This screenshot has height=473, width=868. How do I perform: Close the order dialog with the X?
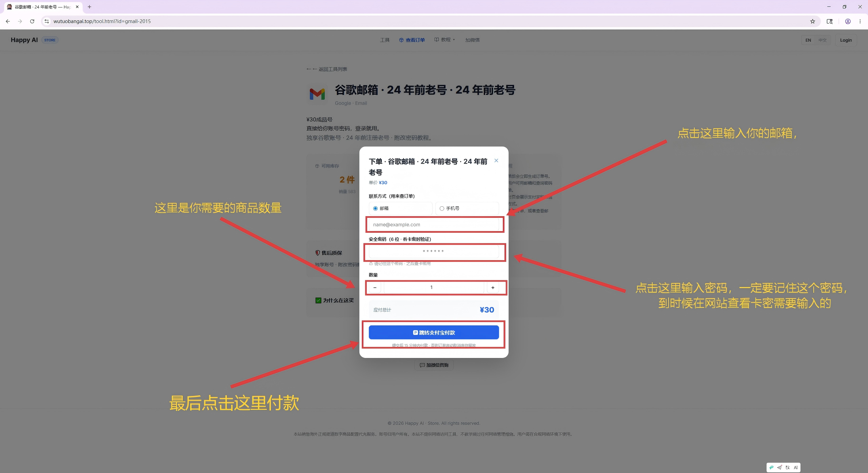click(496, 160)
